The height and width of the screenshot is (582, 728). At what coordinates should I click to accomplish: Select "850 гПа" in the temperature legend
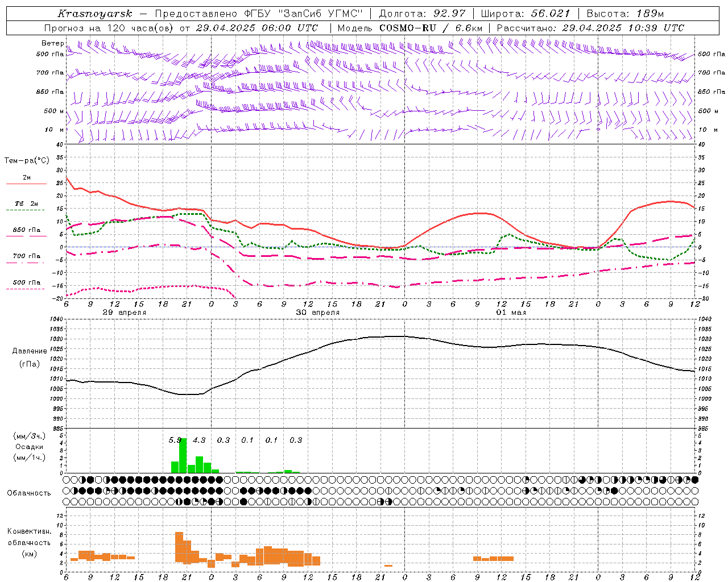coord(27,230)
